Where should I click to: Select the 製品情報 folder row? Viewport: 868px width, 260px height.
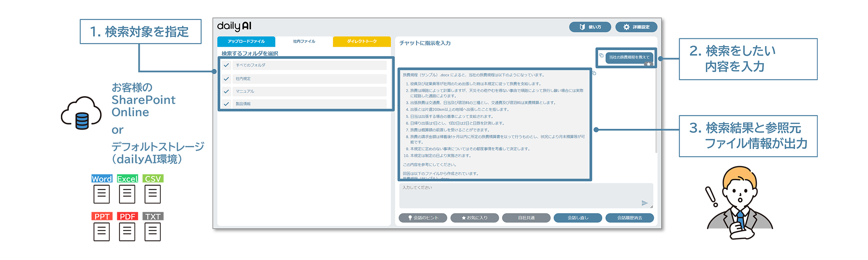point(310,104)
